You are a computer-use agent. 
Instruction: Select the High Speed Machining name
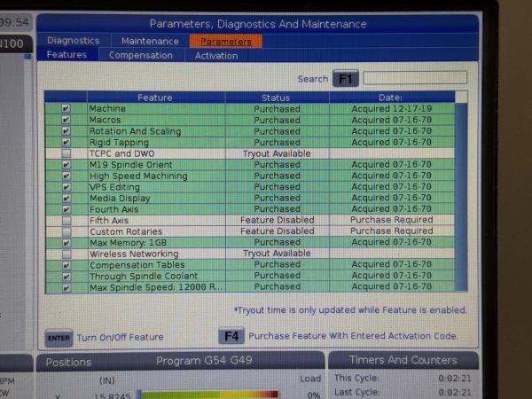[x=138, y=176]
